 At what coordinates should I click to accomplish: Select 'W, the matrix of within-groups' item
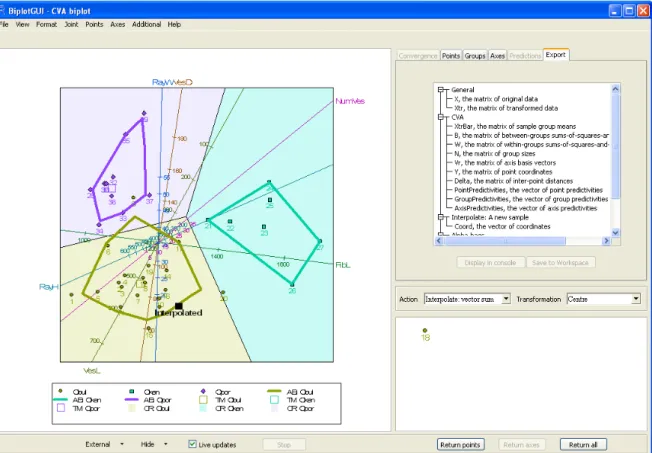tap(531, 144)
